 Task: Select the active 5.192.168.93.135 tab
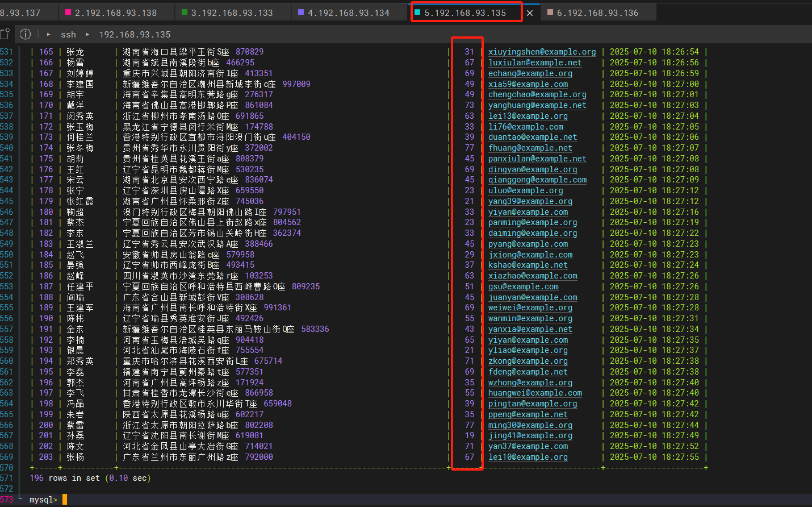pyautogui.click(x=466, y=13)
